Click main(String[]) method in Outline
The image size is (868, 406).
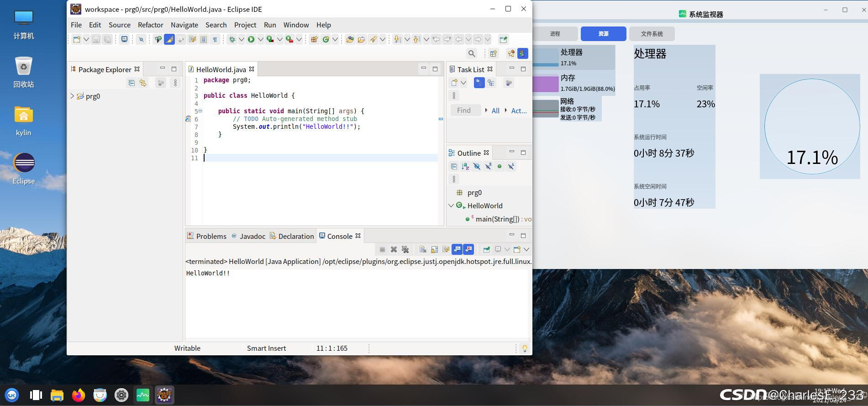[x=497, y=219]
